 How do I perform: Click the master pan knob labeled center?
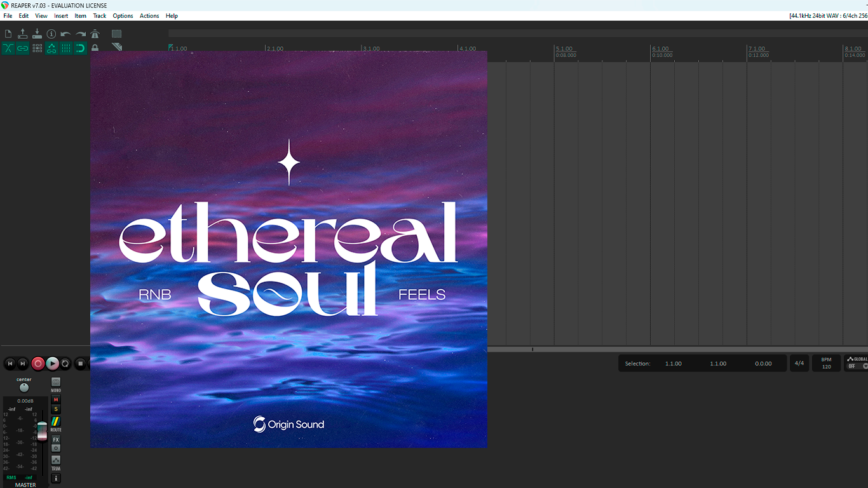(x=24, y=388)
